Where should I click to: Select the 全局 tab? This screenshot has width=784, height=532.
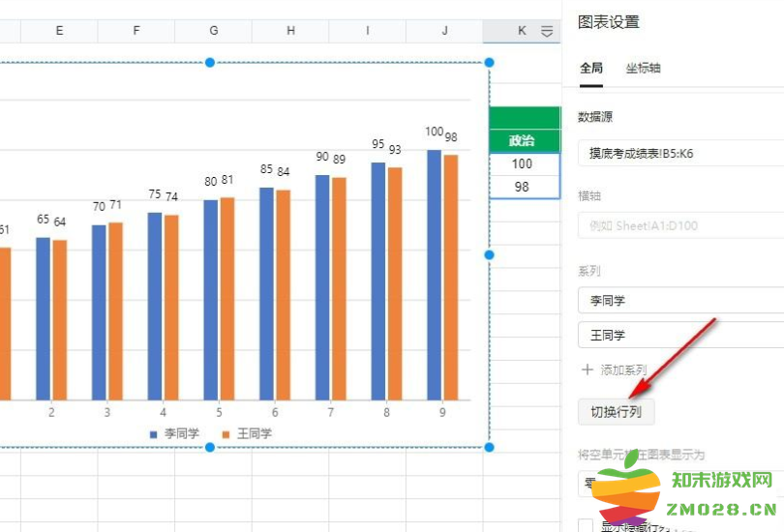coord(591,68)
